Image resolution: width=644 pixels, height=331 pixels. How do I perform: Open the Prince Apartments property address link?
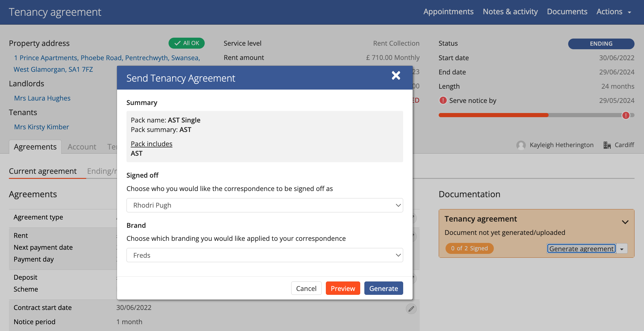107,63
